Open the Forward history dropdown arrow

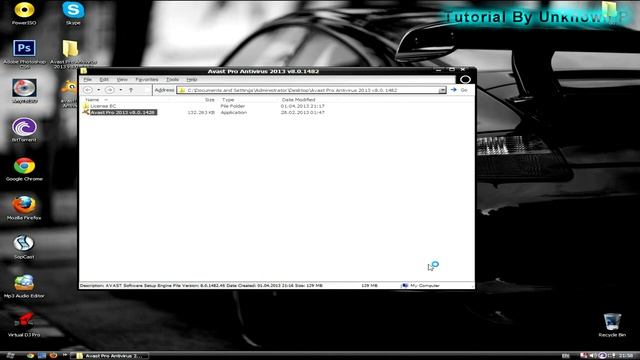pos(120,90)
